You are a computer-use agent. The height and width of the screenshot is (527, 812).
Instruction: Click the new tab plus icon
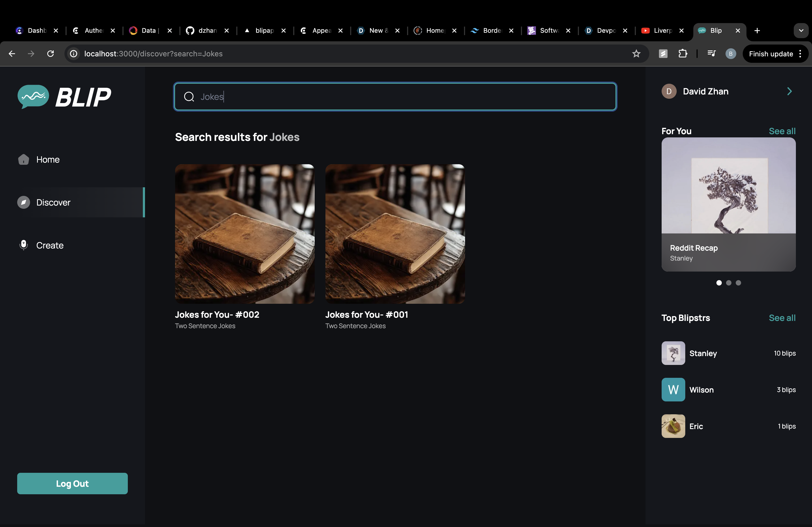[757, 31]
